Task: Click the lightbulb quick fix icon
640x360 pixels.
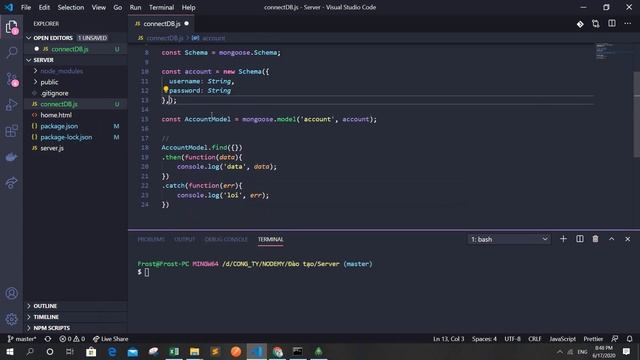Action: 166,89
